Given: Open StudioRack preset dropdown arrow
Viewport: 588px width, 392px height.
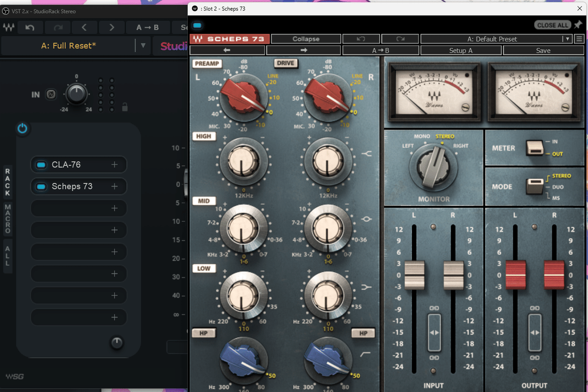Looking at the screenshot, I should [143, 46].
